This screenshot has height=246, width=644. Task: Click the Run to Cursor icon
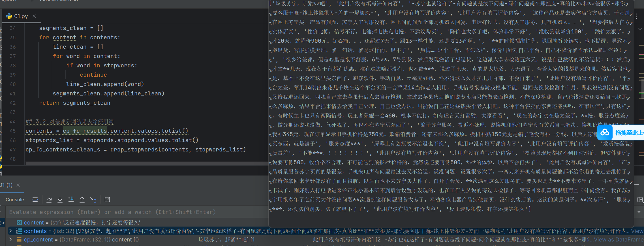pyautogui.click(x=93, y=200)
